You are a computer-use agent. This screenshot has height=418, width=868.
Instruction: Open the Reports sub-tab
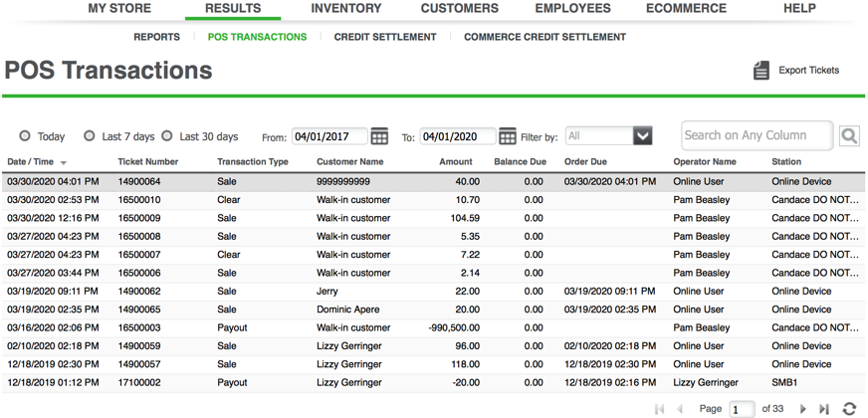156,37
